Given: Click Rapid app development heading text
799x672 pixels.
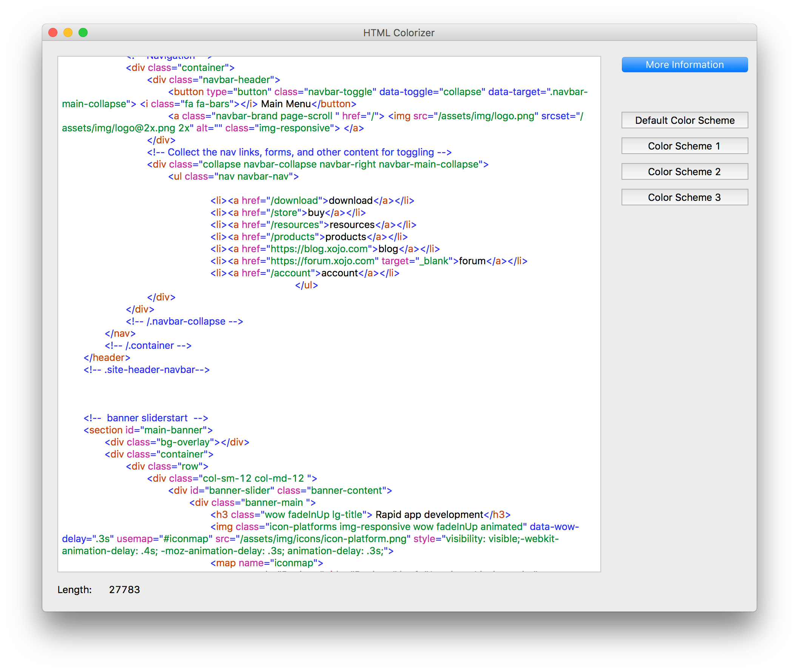Looking at the screenshot, I should [429, 515].
